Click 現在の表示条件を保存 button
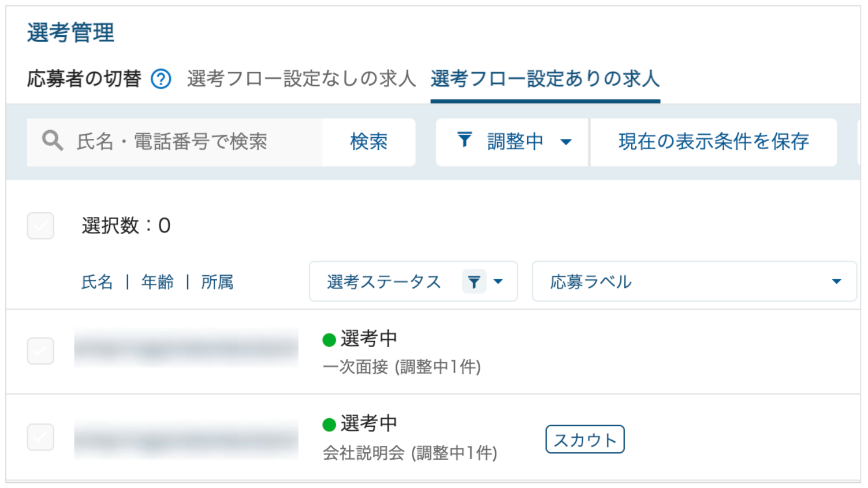Image resolution: width=868 pixels, height=488 pixels. point(713,142)
